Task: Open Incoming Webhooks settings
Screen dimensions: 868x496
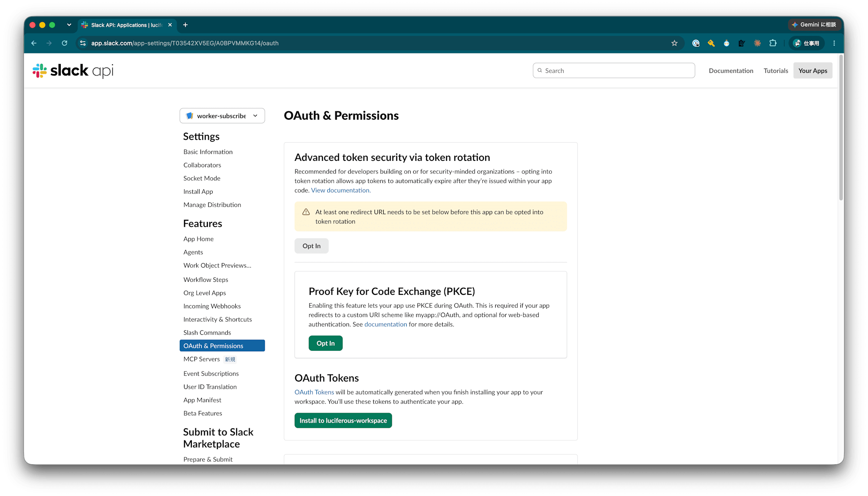Action: [x=212, y=306]
